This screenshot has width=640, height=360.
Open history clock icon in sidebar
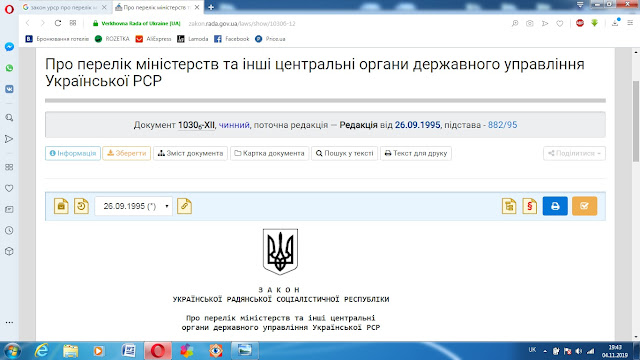[x=9, y=231]
